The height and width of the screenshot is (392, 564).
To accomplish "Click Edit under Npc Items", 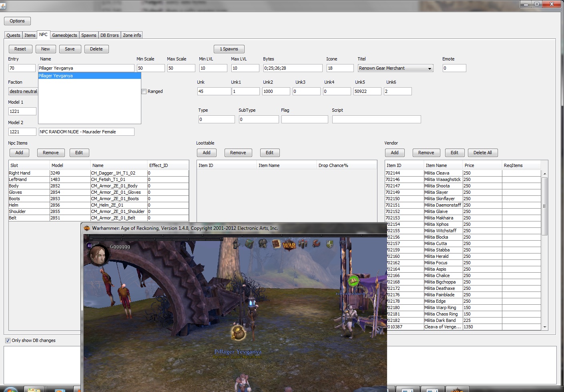I will tap(79, 153).
